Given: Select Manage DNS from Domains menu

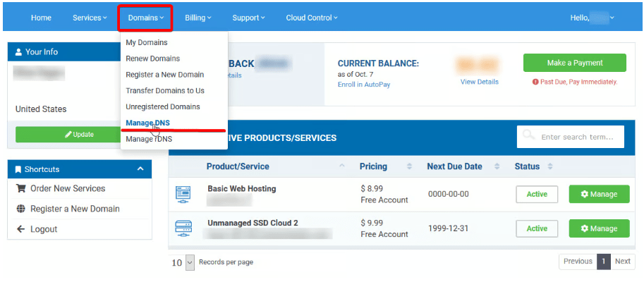Looking at the screenshot, I should [147, 123].
